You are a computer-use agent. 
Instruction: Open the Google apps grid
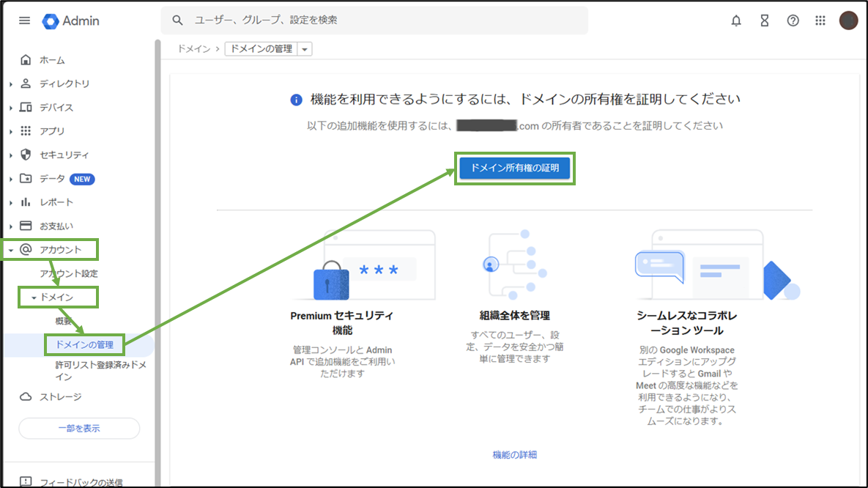(820, 21)
